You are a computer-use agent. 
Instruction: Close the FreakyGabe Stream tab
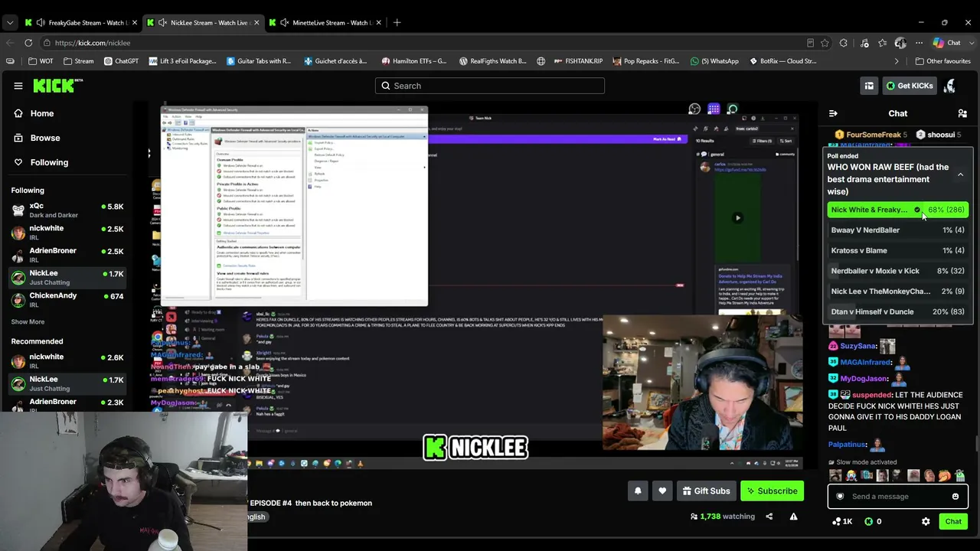pyautogui.click(x=136, y=23)
